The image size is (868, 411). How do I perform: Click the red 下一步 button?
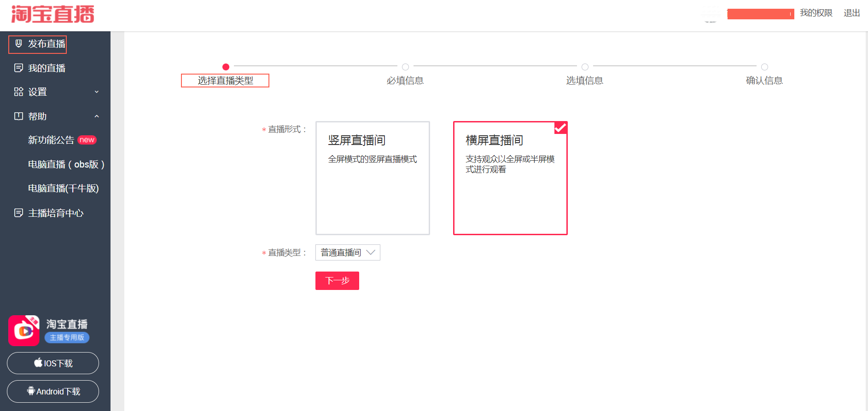tap(337, 281)
